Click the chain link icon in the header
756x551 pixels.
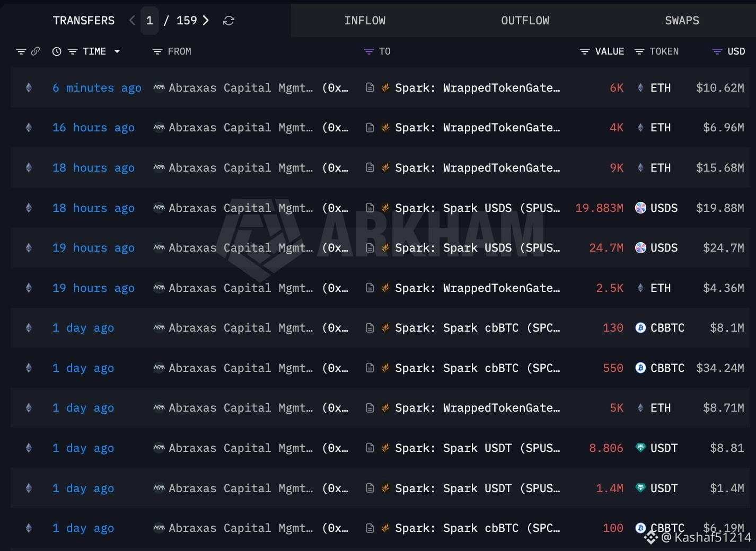(x=36, y=51)
